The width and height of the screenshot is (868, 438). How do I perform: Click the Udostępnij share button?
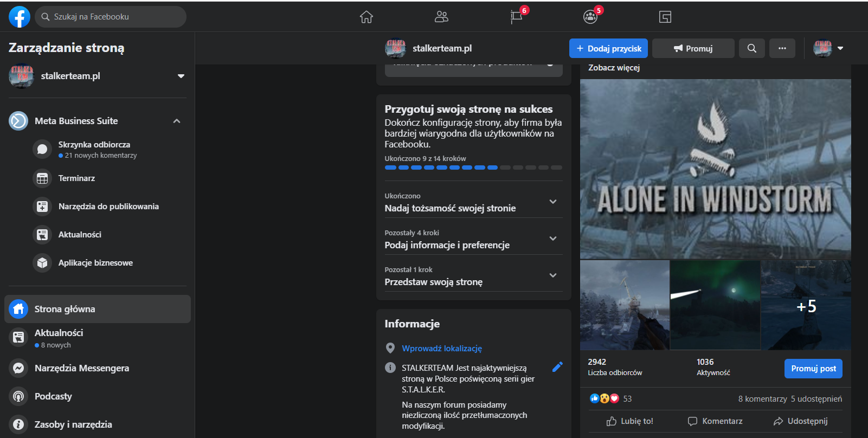click(801, 421)
